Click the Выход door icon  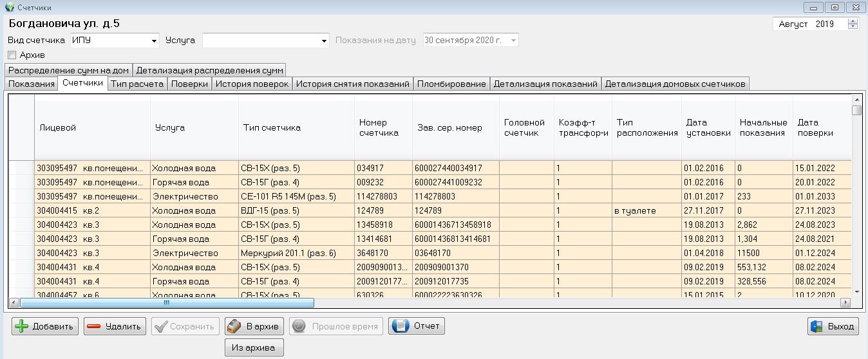(x=817, y=326)
